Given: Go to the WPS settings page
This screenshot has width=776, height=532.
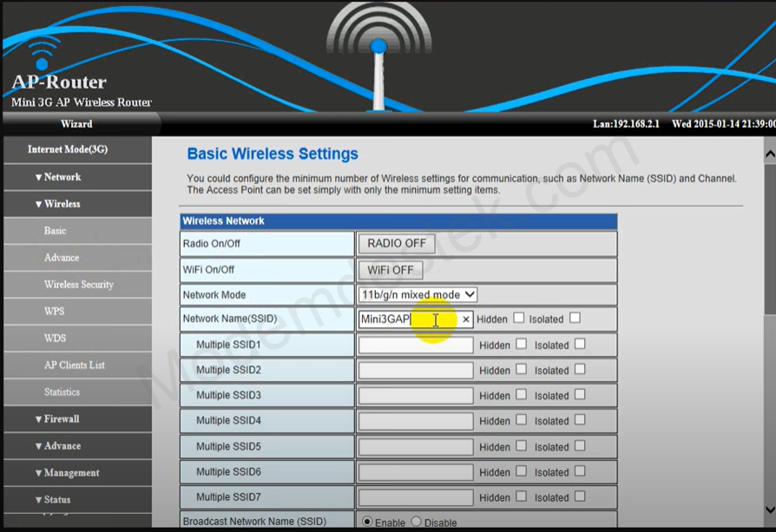Looking at the screenshot, I should pos(54,312).
